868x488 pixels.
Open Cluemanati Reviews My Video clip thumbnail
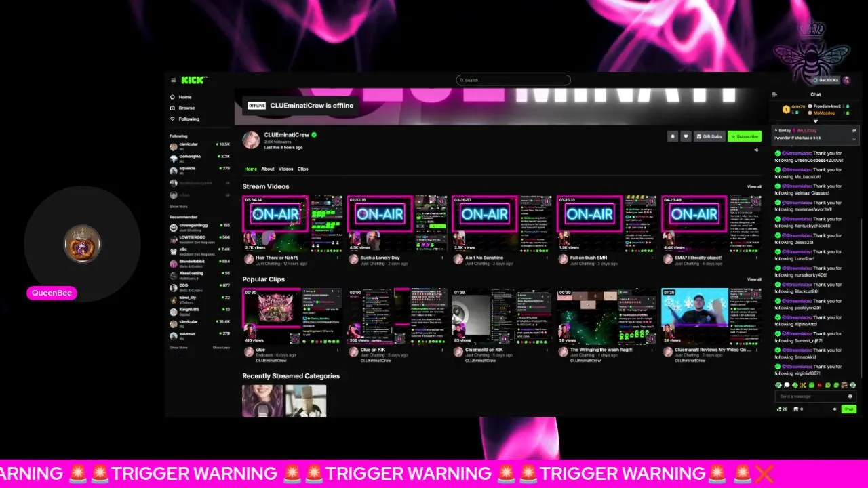pos(711,317)
